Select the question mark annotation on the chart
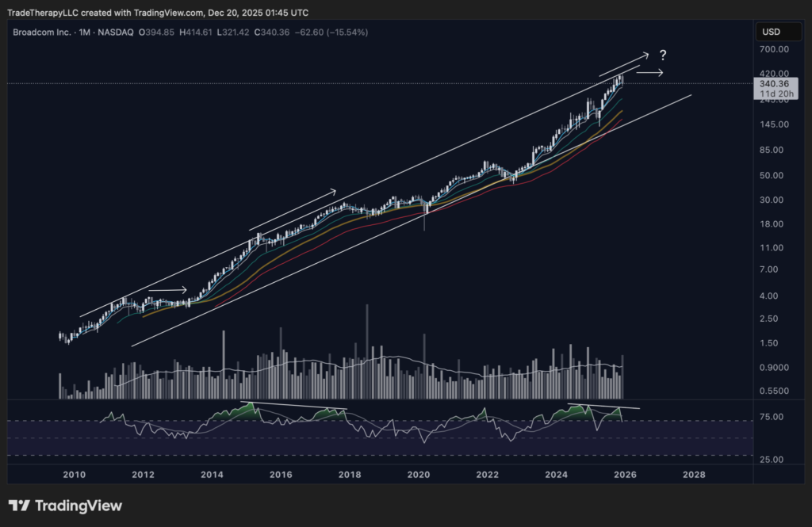Image resolution: width=812 pixels, height=527 pixels. point(663,55)
